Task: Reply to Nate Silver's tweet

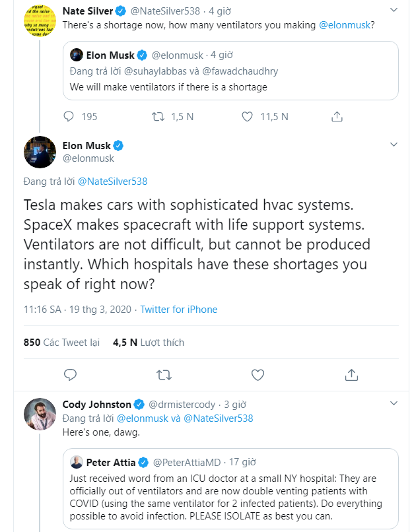Action: [68, 116]
